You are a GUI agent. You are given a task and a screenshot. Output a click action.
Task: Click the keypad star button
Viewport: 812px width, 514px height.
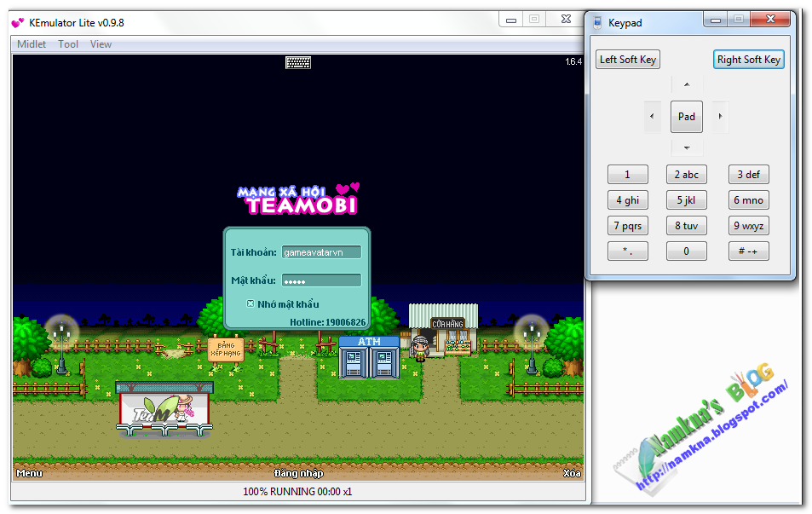[628, 251]
